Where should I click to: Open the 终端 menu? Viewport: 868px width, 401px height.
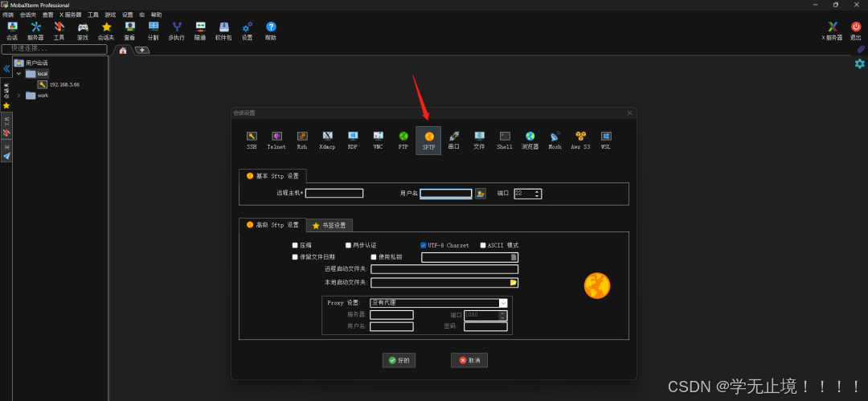pos(8,14)
